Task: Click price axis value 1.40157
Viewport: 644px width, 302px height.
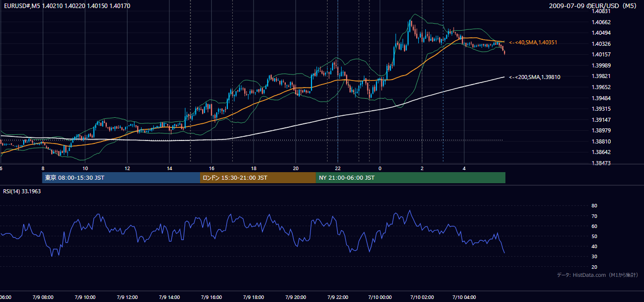Action: tap(601, 54)
